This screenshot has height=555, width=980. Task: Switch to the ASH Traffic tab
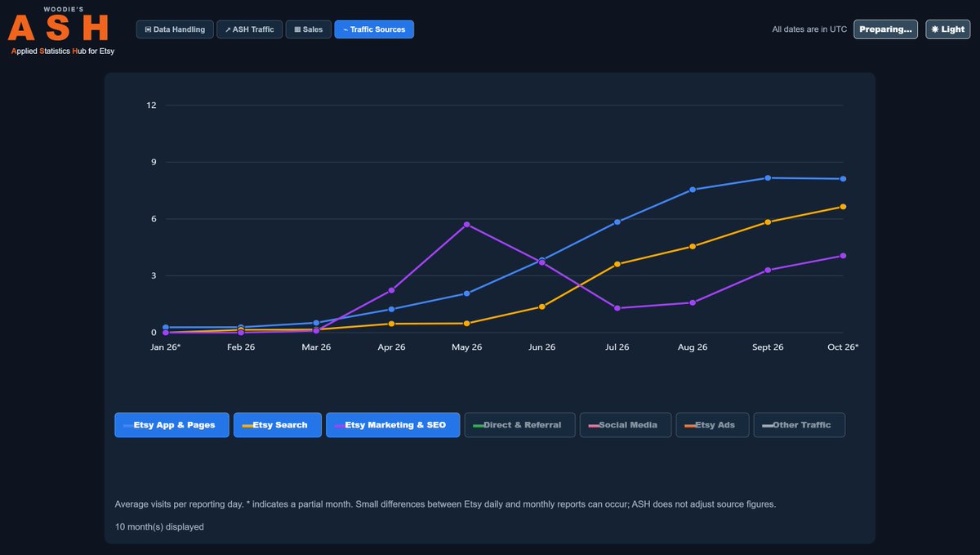click(x=250, y=29)
